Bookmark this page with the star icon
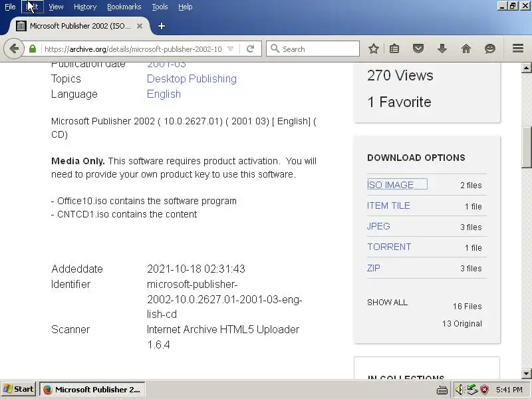The image size is (532, 399). click(374, 49)
